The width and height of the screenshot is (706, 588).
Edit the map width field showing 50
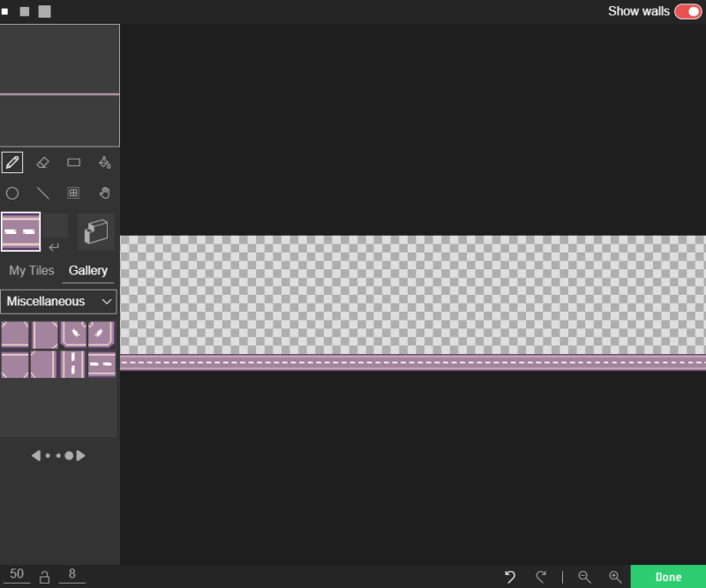(x=17, y=574)
